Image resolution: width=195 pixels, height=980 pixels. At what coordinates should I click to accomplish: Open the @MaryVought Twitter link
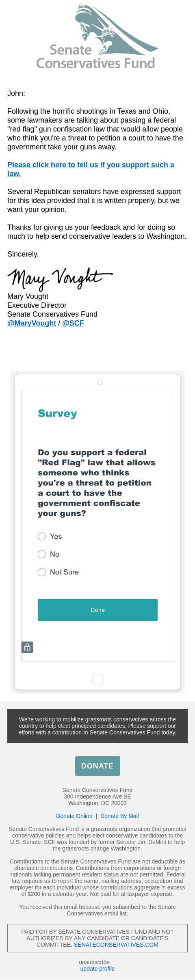coord(32,323)
